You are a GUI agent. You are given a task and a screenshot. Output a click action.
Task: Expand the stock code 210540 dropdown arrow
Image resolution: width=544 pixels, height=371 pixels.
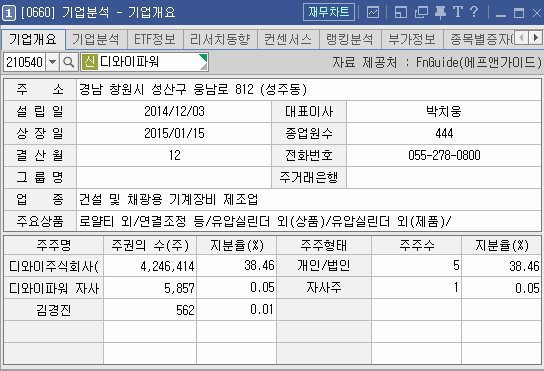[52, 62]
